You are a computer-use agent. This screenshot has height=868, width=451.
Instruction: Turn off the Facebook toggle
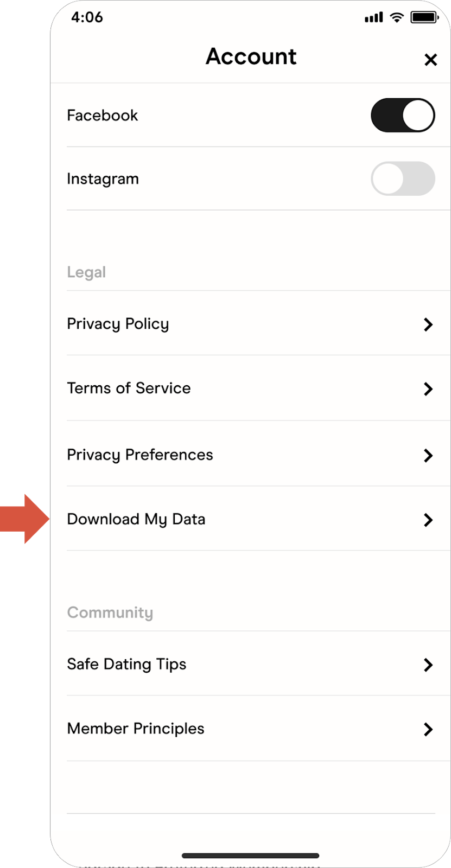[403, 115]
